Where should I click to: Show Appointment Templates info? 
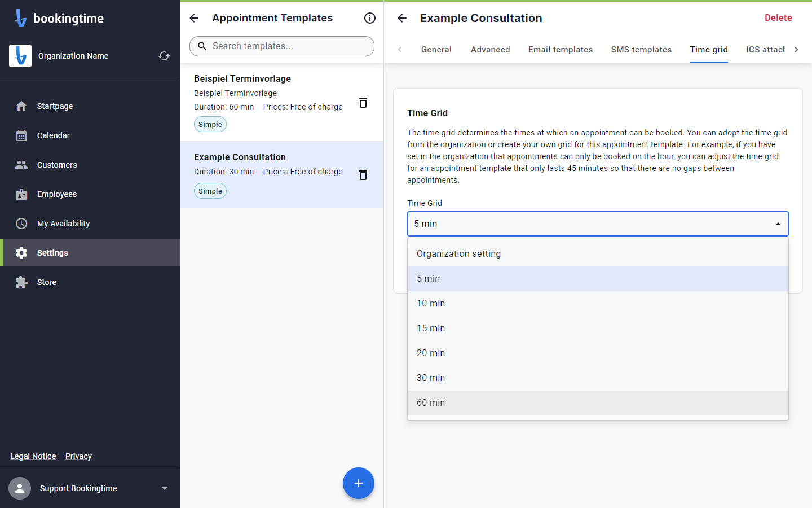(370, 18)
